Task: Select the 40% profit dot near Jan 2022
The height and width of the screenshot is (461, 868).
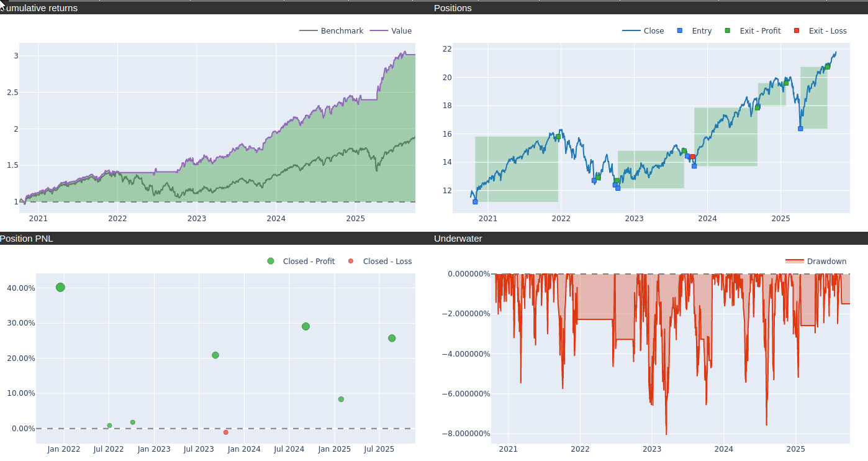Action: pos(60,287)
